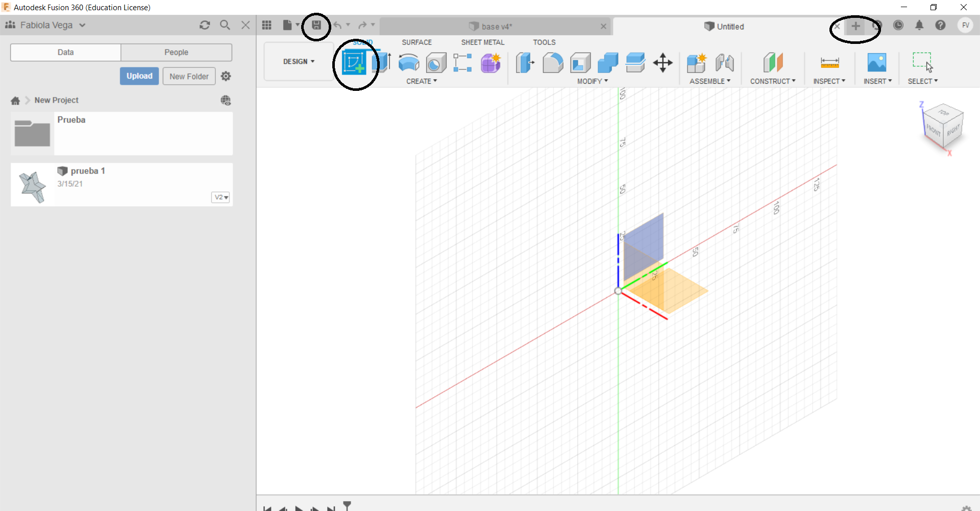Viewport: 980px width, 511px height.
Task: Insert a canvas using the Insert icon
Action: point(877,63)
